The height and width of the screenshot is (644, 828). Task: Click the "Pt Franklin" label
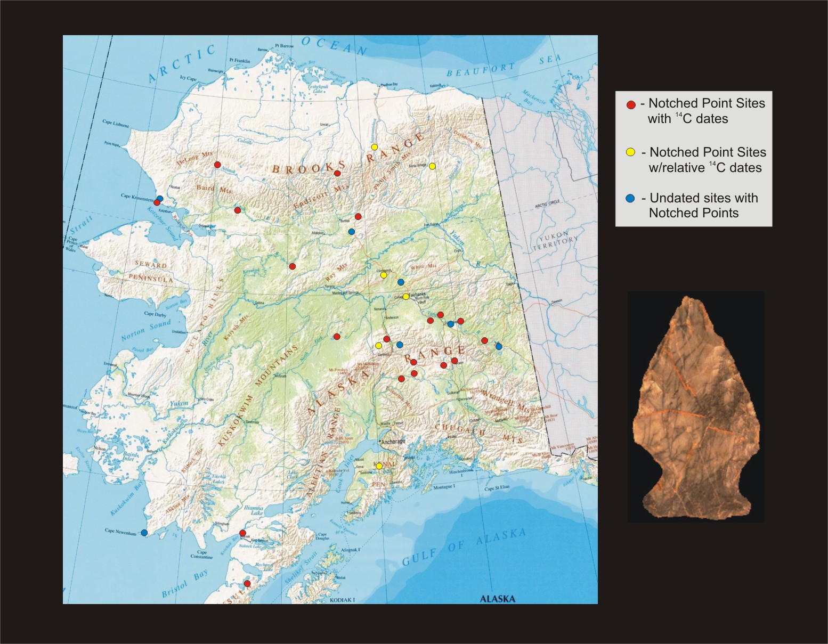(240, 61)
